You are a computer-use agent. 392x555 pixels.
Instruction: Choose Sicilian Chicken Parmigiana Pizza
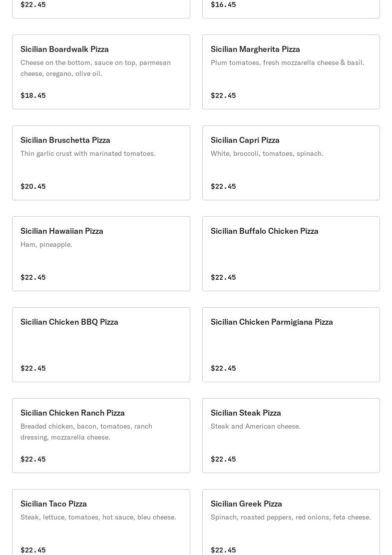[291, 345]
